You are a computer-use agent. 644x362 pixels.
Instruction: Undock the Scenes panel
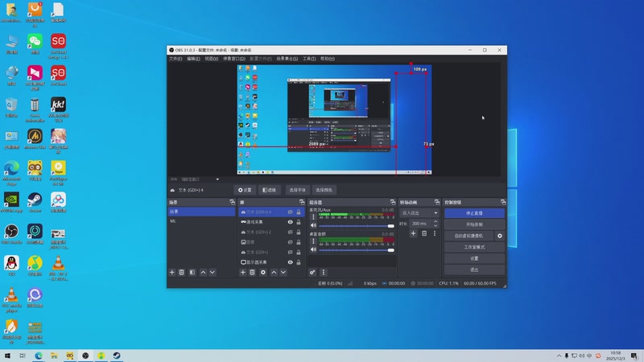coord(232,202)
